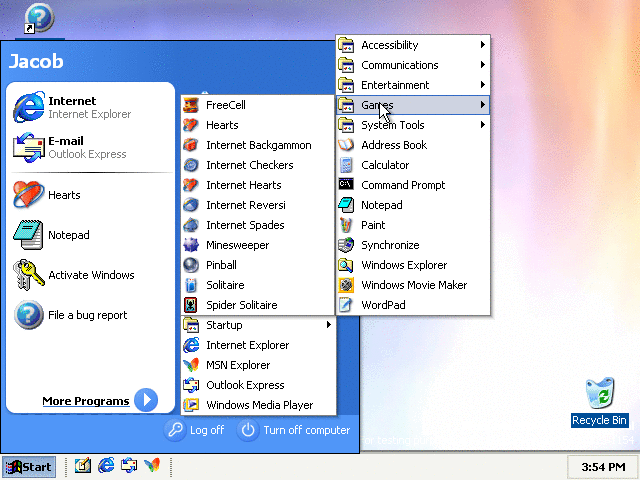Click the Start button

(29, 467)
